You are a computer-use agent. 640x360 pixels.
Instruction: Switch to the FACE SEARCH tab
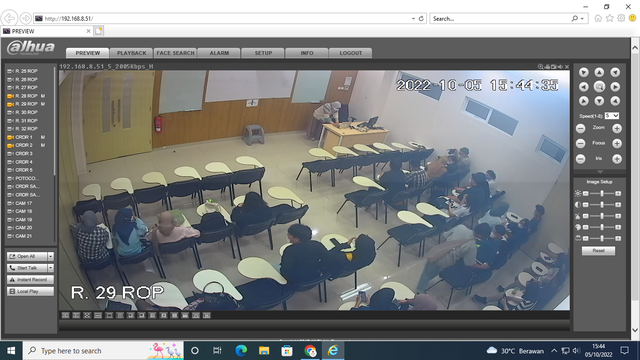[x=176, y=53]
